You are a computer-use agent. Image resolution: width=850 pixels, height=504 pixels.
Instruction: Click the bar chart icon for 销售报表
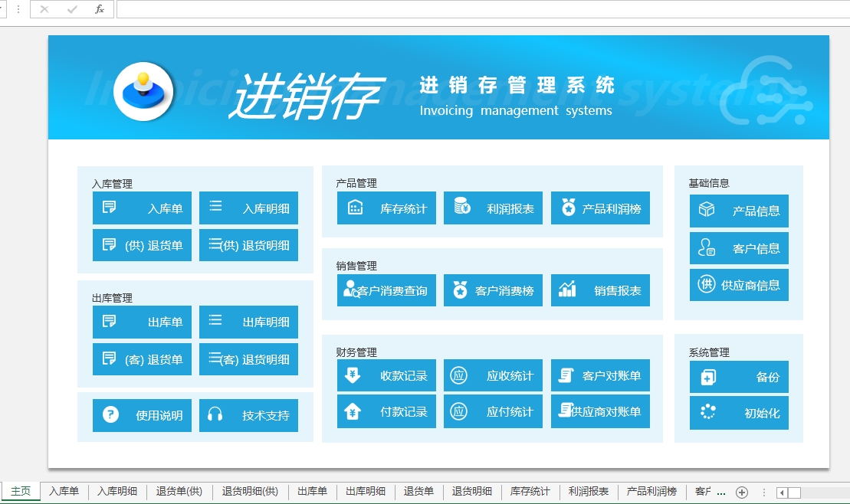click(567, 290)
